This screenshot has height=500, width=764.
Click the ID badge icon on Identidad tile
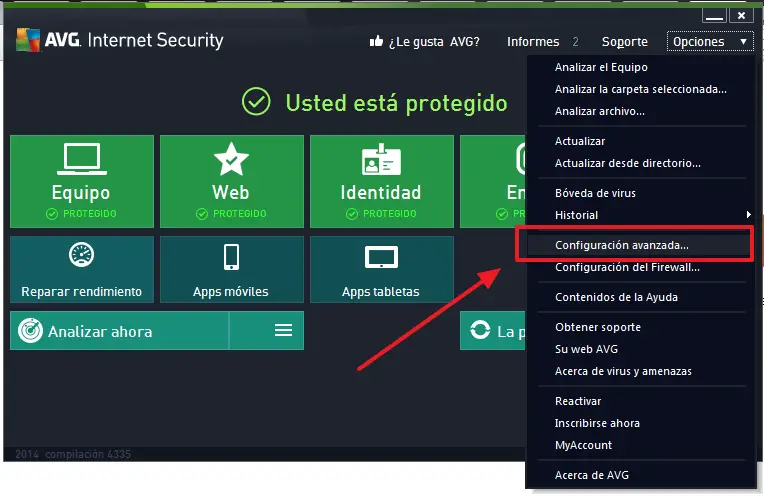(381, 159)
